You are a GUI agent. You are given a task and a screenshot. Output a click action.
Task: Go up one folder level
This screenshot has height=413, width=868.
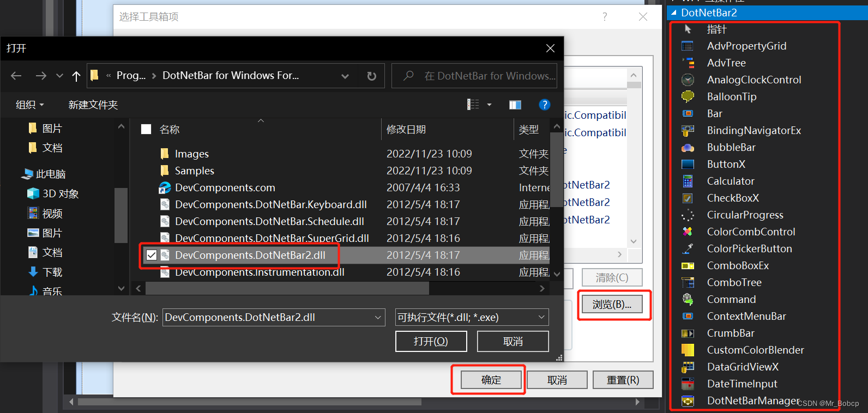tap(76, 76)
